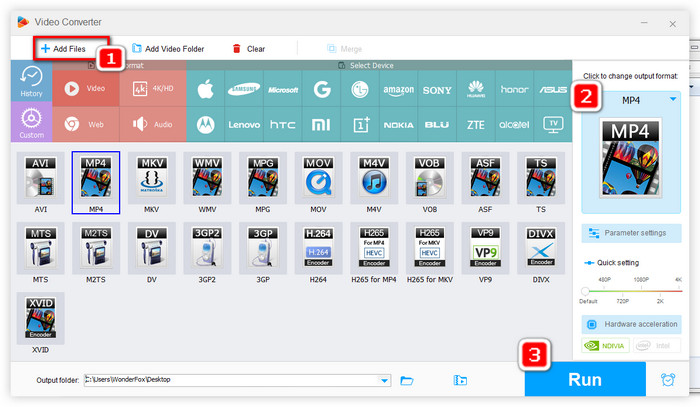Switch to the Custom tab
Viewport: 700px width, 407px height.
tap(31, 122)
